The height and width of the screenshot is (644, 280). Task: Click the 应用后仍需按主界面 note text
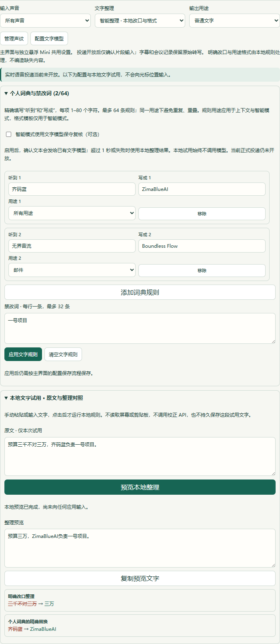pyautogui.click(x=49, y=373)
